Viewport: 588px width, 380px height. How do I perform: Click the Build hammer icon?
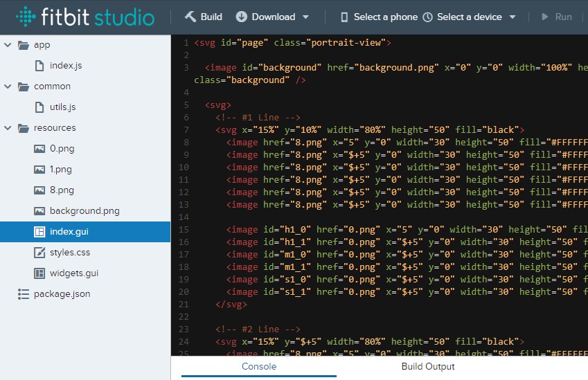pyautogui.click(x=190, y=17)
